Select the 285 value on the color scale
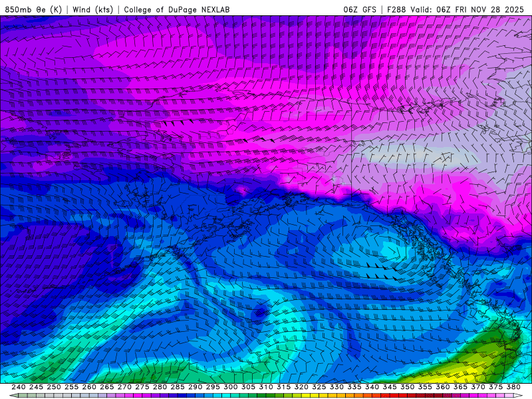This screenshot has width=532, height=399. [x=178, y=387]
